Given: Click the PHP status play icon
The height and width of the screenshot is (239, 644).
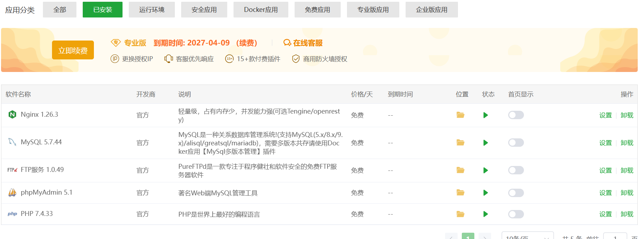Looking at the screenshot, I should (486, 214).
